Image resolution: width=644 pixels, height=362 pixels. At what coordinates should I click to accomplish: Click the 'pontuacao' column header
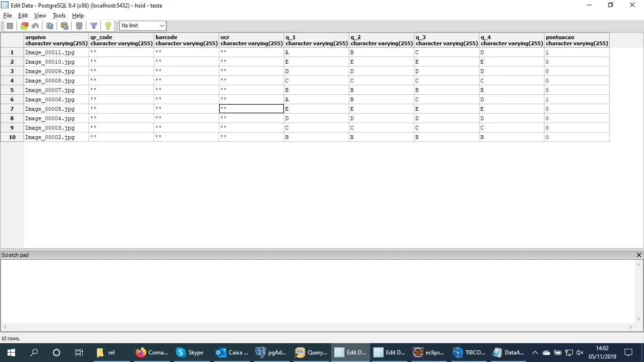(x=577, y=40)
